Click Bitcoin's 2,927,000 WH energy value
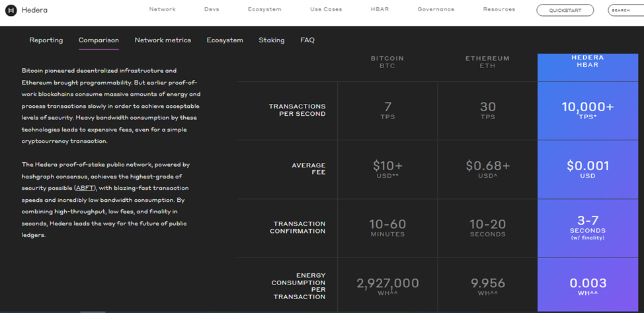Screen dimensions: 644x313 click(387, 287)
